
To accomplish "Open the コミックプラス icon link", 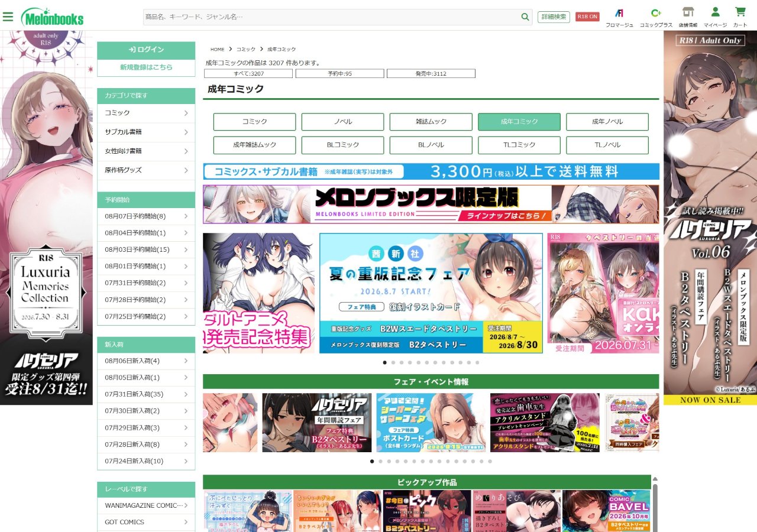I will pyautogui.click(x=656, y=17).
